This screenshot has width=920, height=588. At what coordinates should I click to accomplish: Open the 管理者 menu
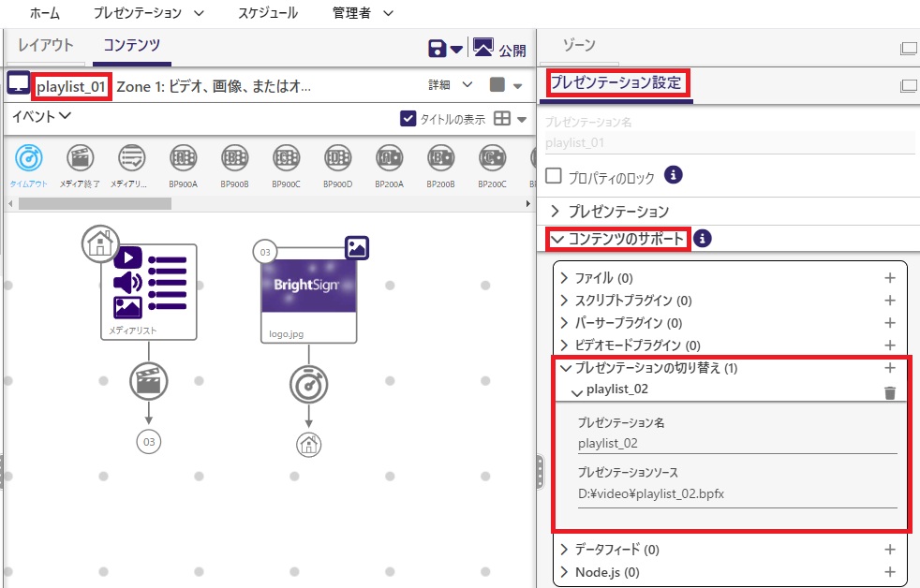point(363,13)
